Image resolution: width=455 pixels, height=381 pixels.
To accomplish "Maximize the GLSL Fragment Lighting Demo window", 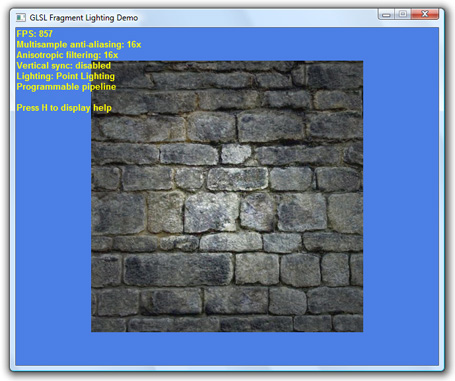I will point(403,14).
